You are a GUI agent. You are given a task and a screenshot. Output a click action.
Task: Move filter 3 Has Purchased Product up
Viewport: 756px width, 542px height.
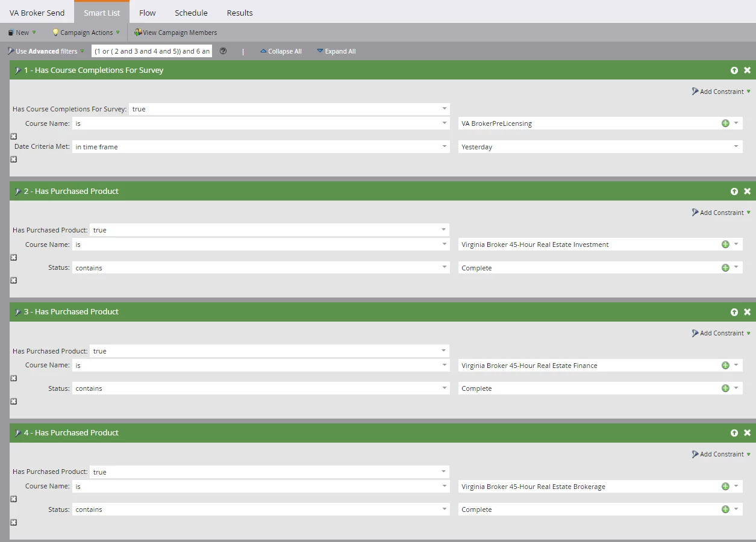click(x=734, y=312)
